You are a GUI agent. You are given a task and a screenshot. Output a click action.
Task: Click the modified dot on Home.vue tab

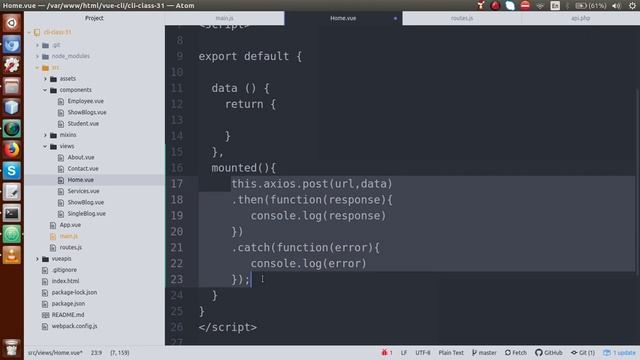[395, 18]
